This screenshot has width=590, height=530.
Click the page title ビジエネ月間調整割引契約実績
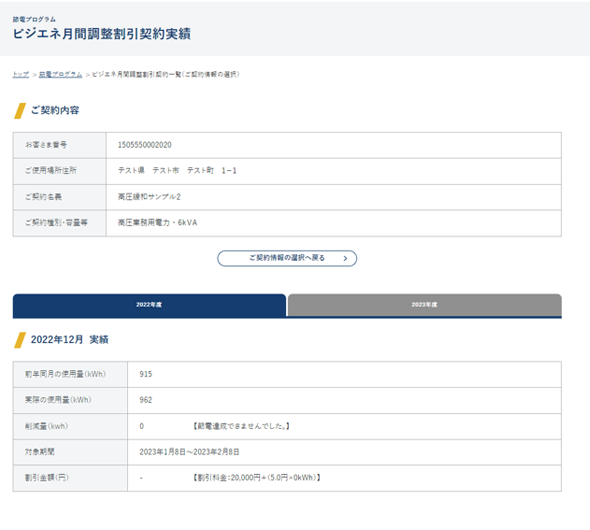[x=102, y=34]
